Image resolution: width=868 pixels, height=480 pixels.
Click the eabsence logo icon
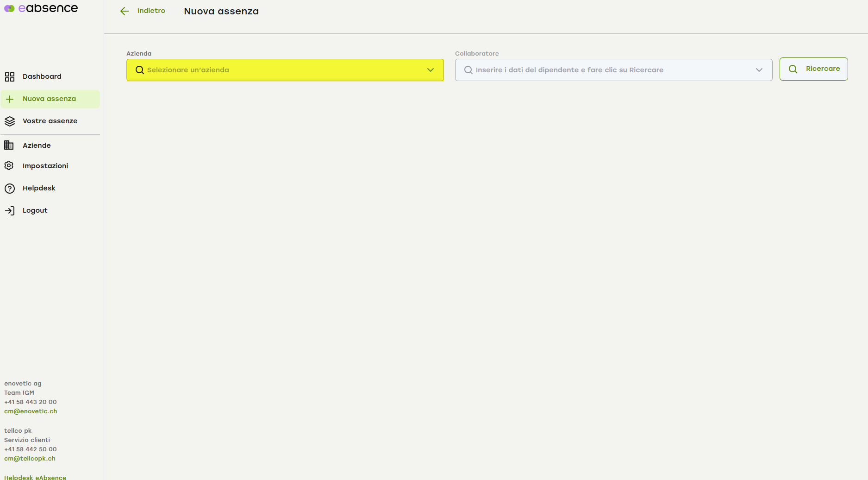(9, 8)
